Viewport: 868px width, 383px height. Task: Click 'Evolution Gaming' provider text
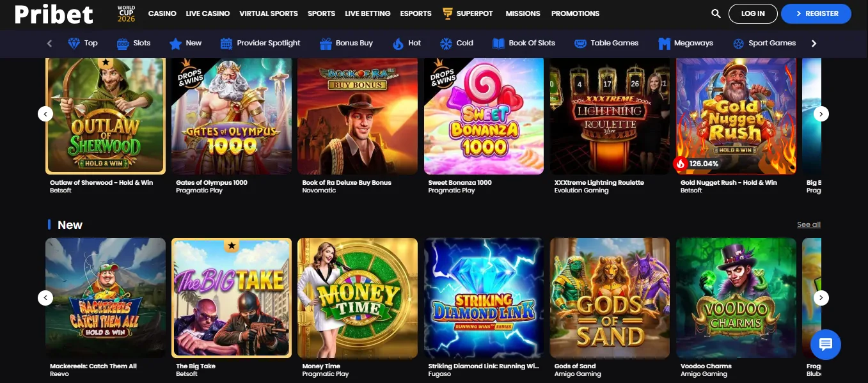(x=581, y=191)
